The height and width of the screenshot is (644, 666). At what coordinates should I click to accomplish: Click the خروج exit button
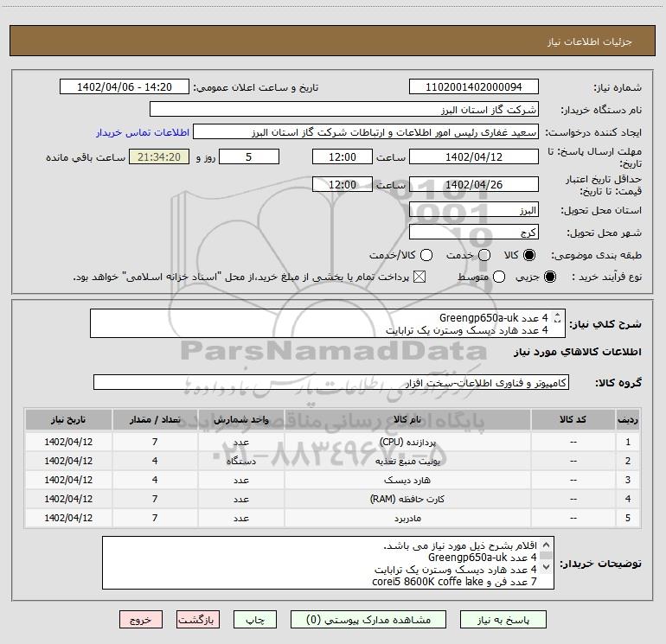(141, 620)
